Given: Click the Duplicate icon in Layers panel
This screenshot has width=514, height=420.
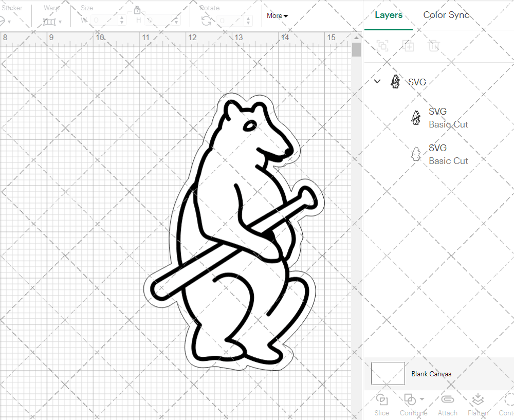Looking at the screenshot, I should (x=408, y=46).
